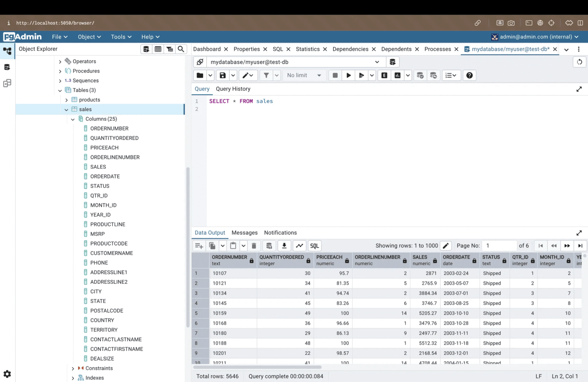Image resolution: width=588 pixels, height=382 pixels.
Task: Open the Tools menu
Action: 119,37
